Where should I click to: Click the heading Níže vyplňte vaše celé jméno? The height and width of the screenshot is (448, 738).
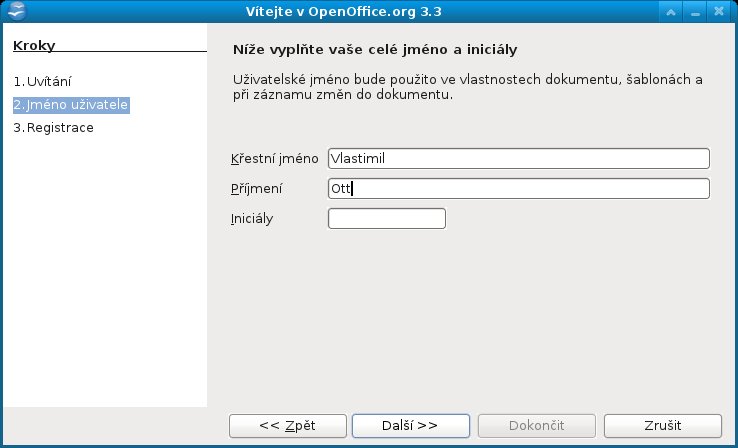click(x=375, y=50)
